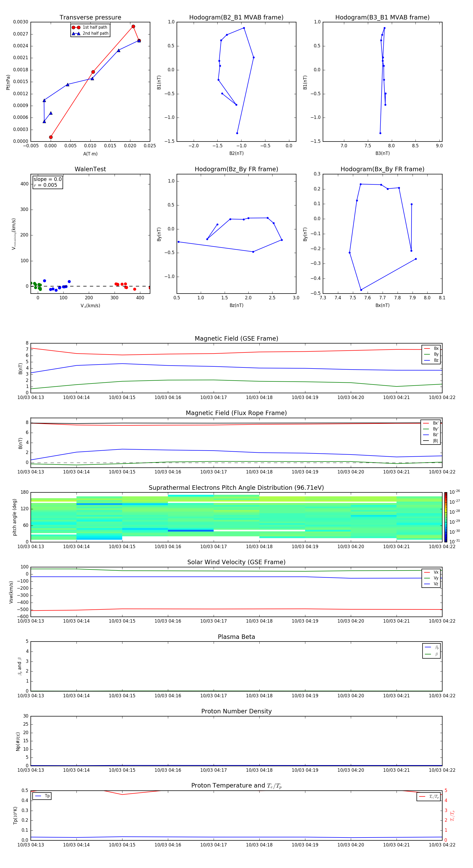
Task: Click the 'Vz' legend entry in velocity plot
Action: pos(431,584)
